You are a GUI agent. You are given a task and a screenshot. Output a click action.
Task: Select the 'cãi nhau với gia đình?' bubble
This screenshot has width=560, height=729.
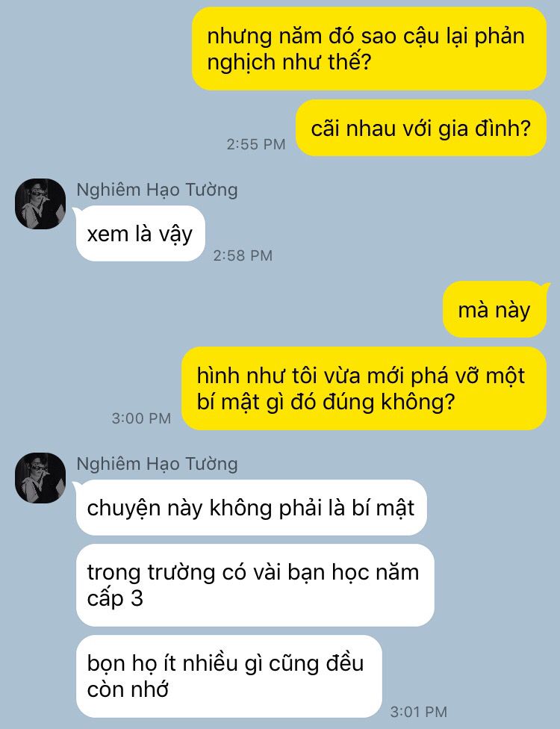(421, 128)
